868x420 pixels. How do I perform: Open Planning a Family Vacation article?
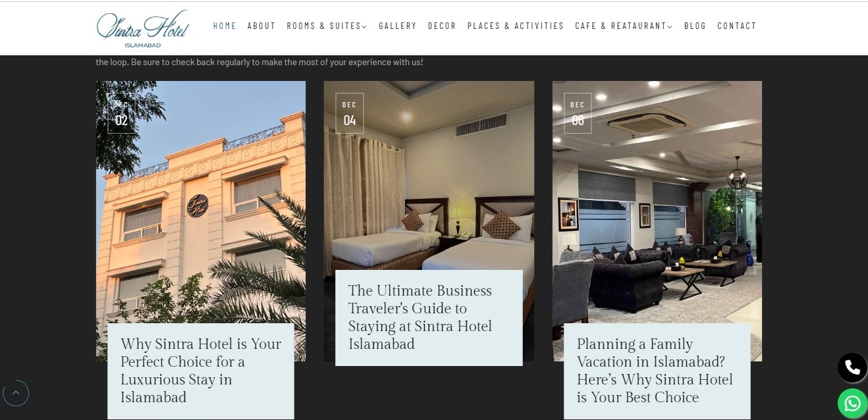click(x=655, y=371)
